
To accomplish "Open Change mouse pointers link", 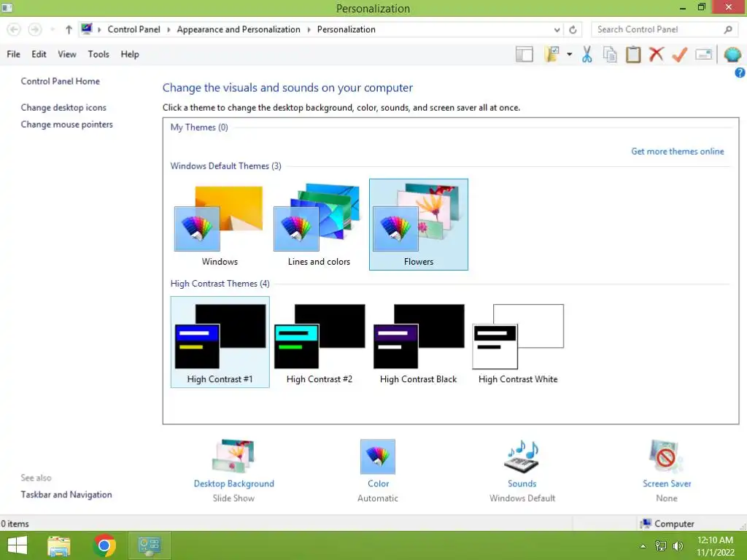I will pyautogui.click(x=66, y=124).
